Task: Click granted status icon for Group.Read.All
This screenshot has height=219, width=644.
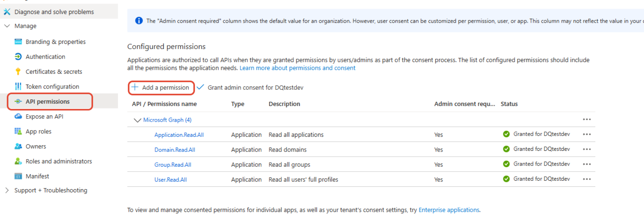Action: (x=506, y=164)
